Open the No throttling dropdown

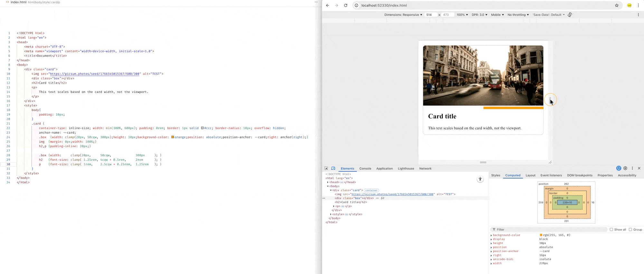click(518, 15)
